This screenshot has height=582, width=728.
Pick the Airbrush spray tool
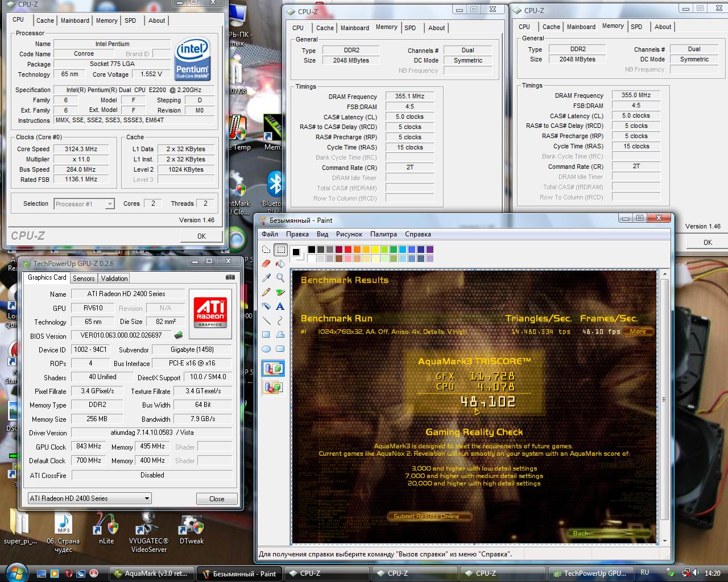coord(266,306)
